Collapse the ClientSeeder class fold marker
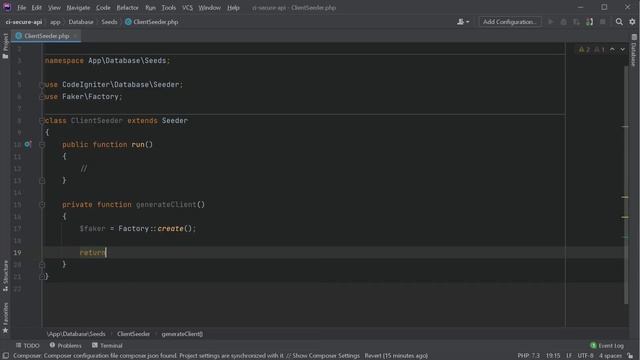This screenshot has width=640, height=360. coord(42,120)
